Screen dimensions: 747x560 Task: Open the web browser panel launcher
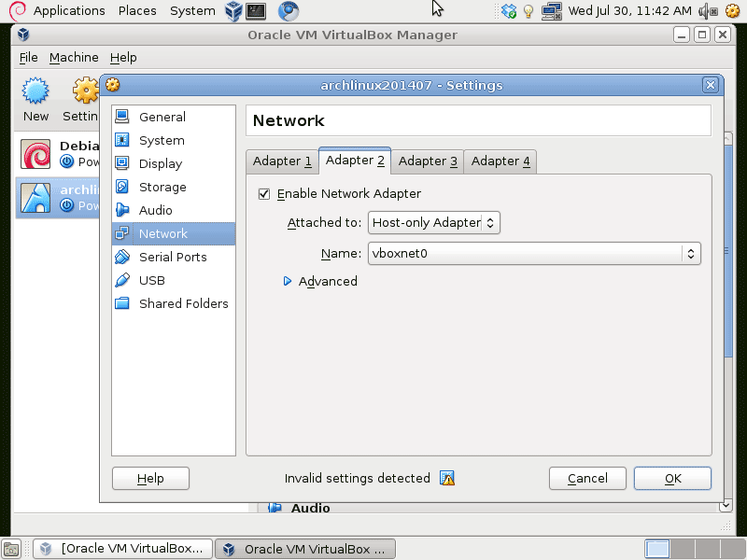click(x=289, y=11)
